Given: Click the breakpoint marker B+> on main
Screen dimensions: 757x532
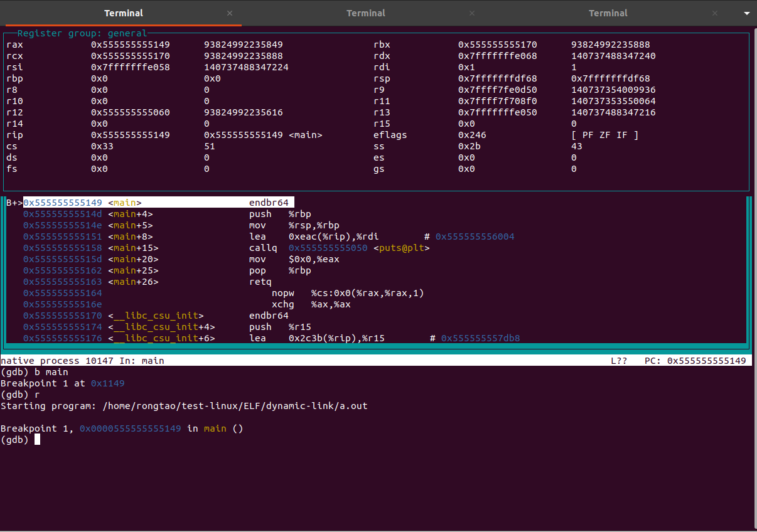Looking at the screenshot, I should tap(13, 202).
